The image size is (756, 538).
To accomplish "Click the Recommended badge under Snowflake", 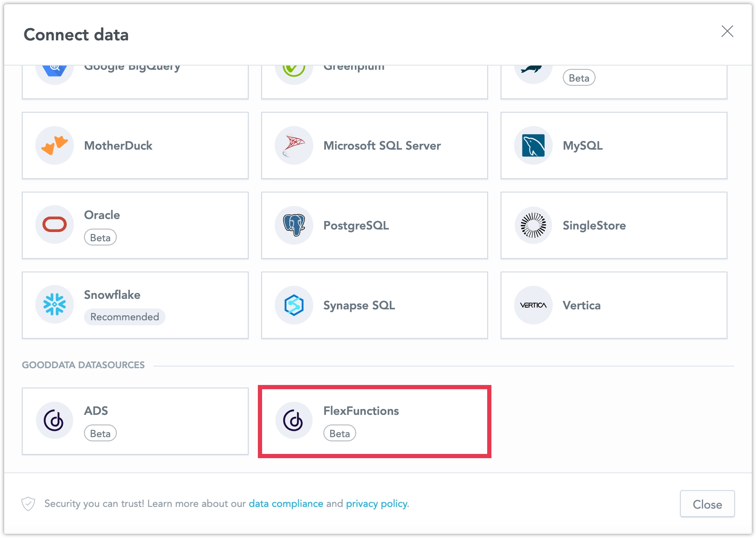I will 125,317.
